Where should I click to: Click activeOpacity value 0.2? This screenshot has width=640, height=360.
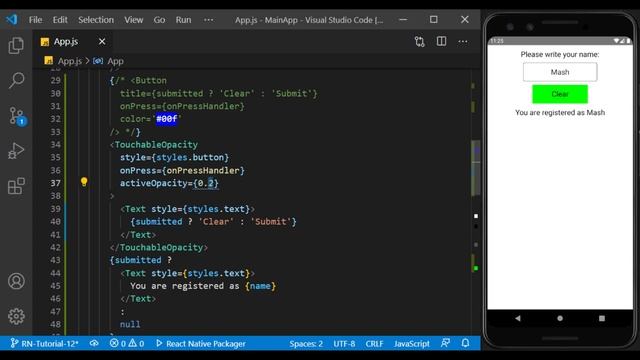coord(206,183)
